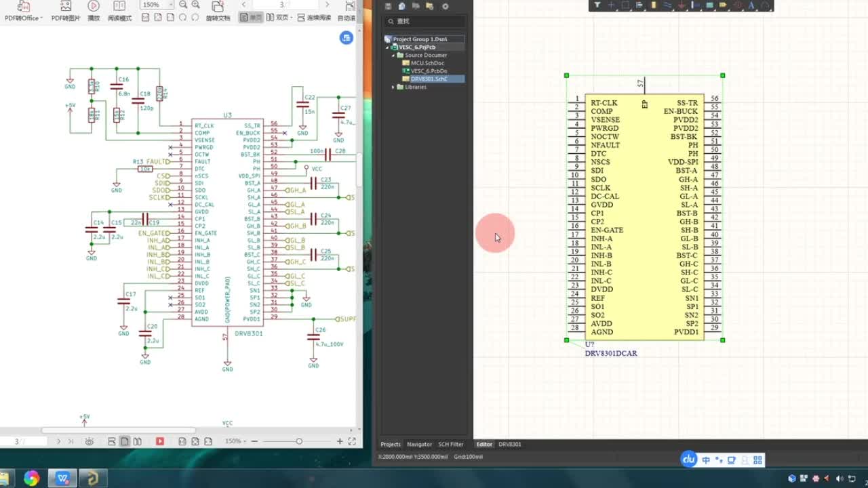Image resolution: width=868 pixels, height=488 pixels.
Task: Enable 连续阅读 continuous reading
Action: coord(314,18)
